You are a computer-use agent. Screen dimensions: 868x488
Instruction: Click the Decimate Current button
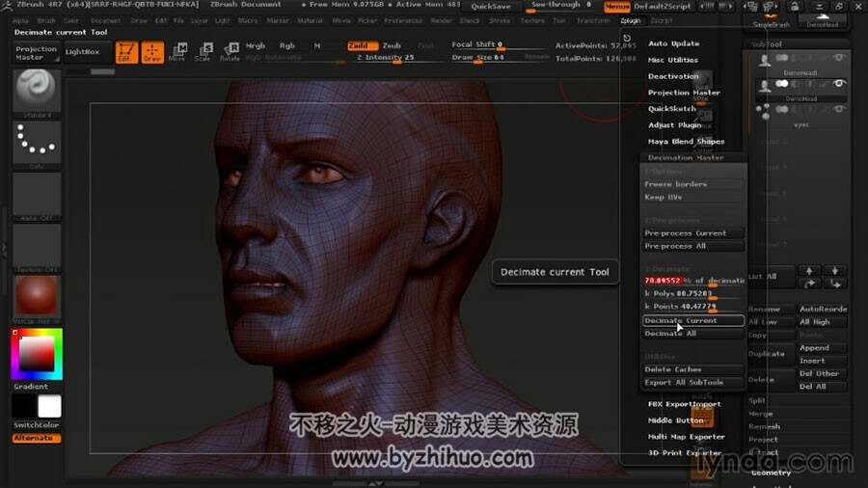[693, 320]
